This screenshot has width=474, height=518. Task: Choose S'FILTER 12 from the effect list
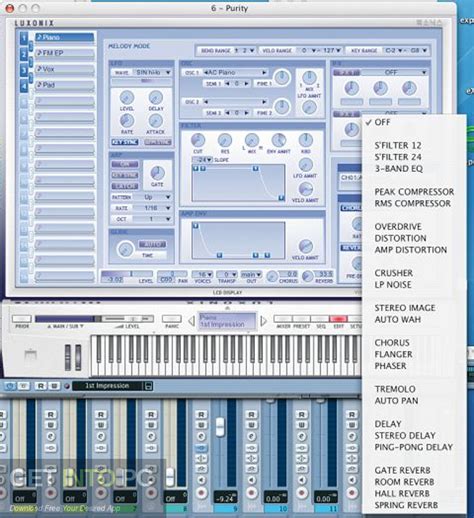click(398, 146)
